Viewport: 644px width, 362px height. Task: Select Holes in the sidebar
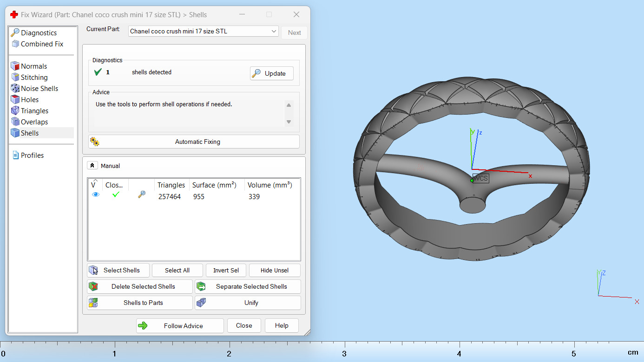coord(30,100)
